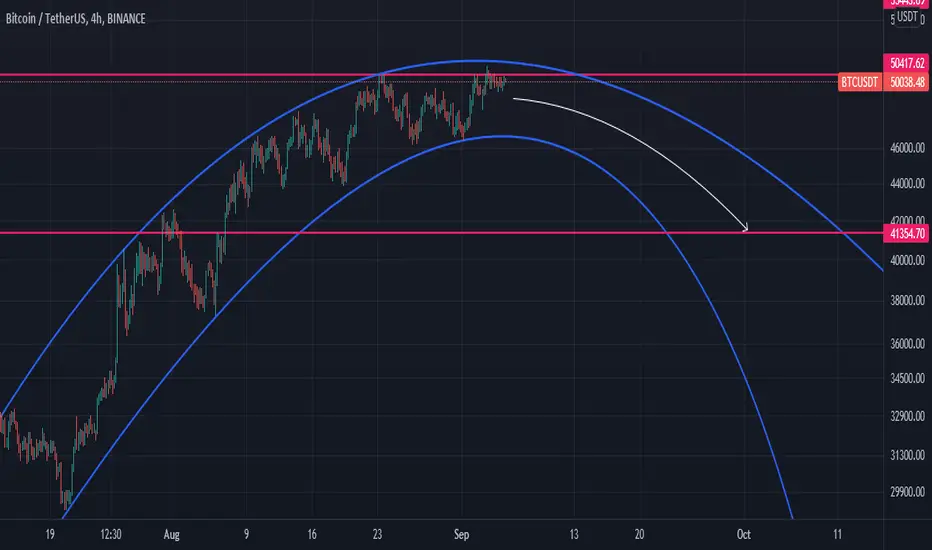Click the 20 date label on time axis

pyautogui.click(x=640, y=535)
